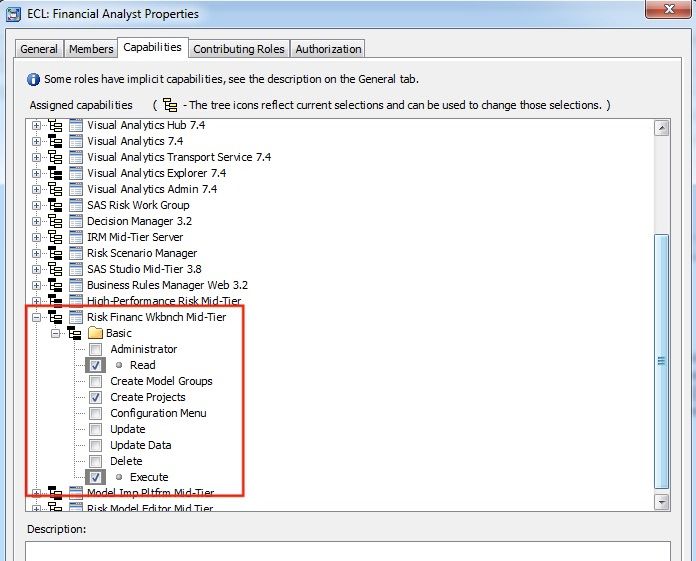The width and height of the screenshot is (696, 561).
Task: Open the Members tab
Action: (91, 49)
